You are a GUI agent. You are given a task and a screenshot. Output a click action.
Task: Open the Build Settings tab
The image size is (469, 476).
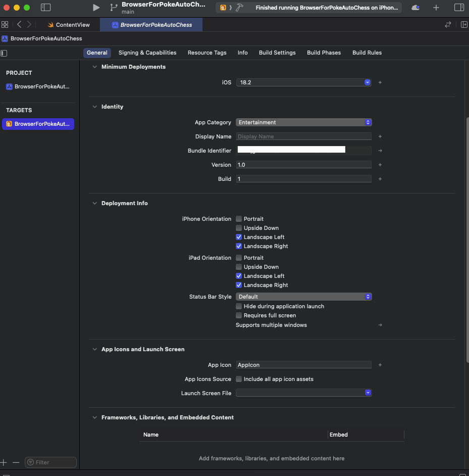(x=277, y=53)
